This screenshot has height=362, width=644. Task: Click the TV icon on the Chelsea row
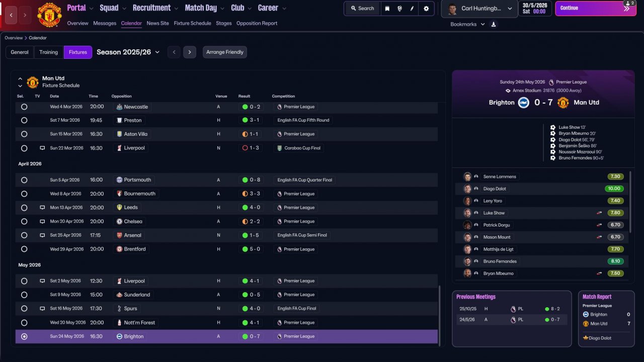[43, 221]
